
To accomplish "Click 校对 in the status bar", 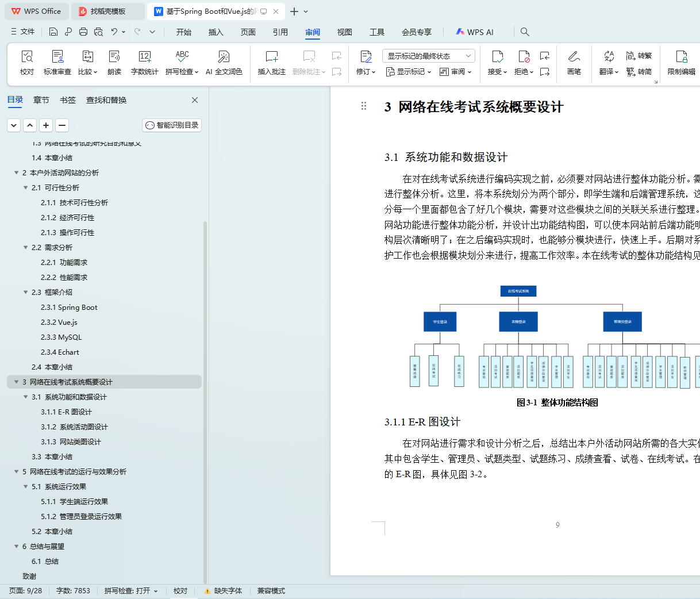I will [180, 590].
